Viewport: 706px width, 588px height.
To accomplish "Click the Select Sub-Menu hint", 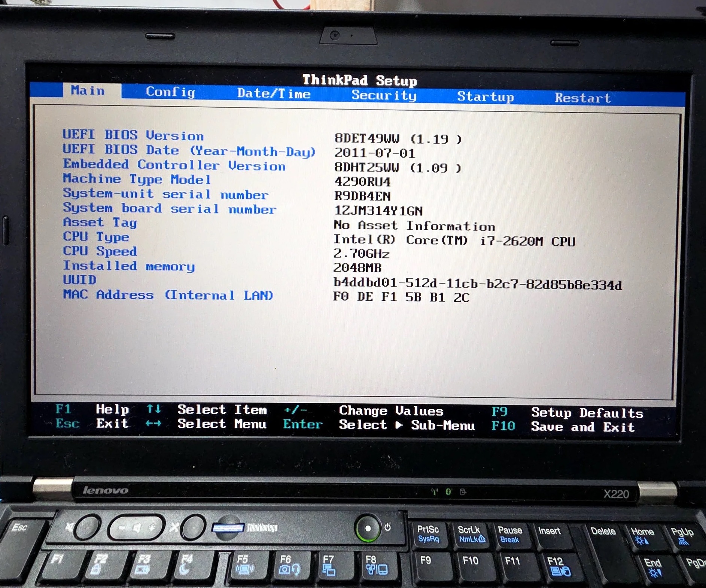I will pyautogui.click(x=407, y=425).
